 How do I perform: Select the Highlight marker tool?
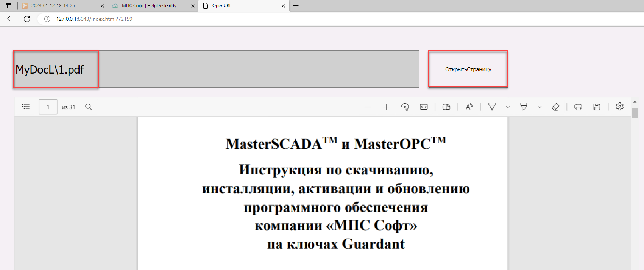coord(524,107)
